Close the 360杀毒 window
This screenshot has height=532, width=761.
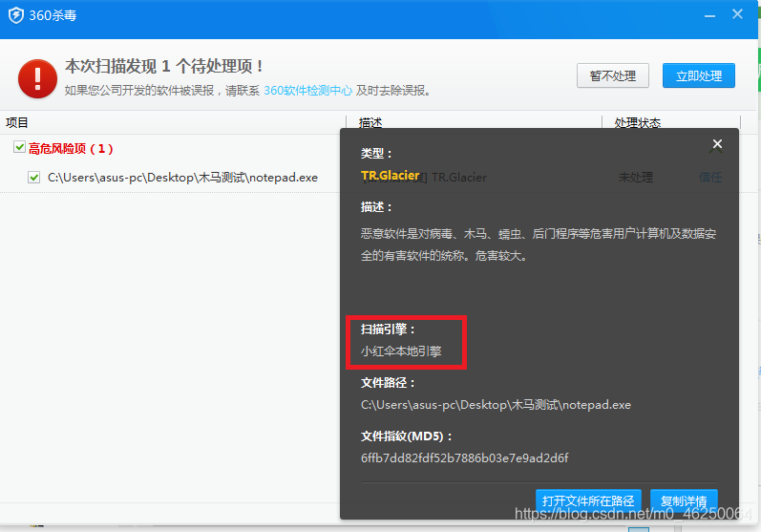(737, 14)
